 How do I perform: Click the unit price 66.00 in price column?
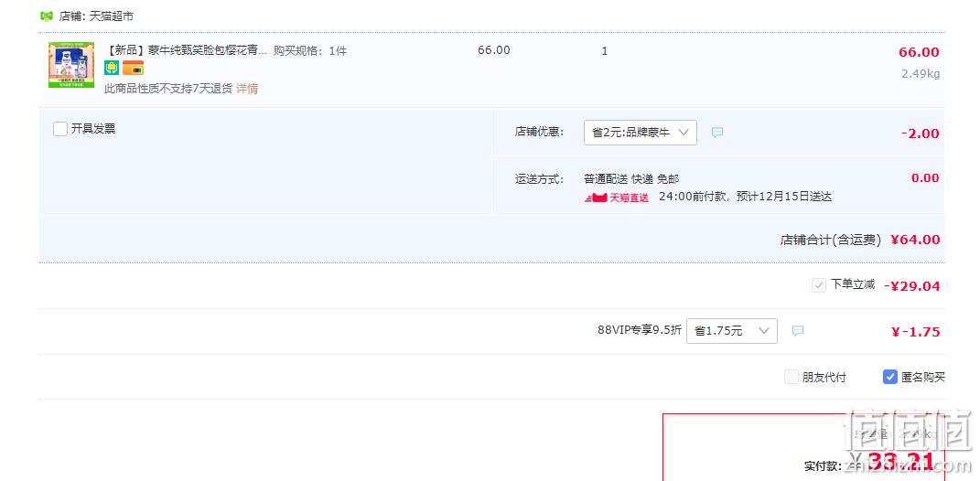[494, 50]
